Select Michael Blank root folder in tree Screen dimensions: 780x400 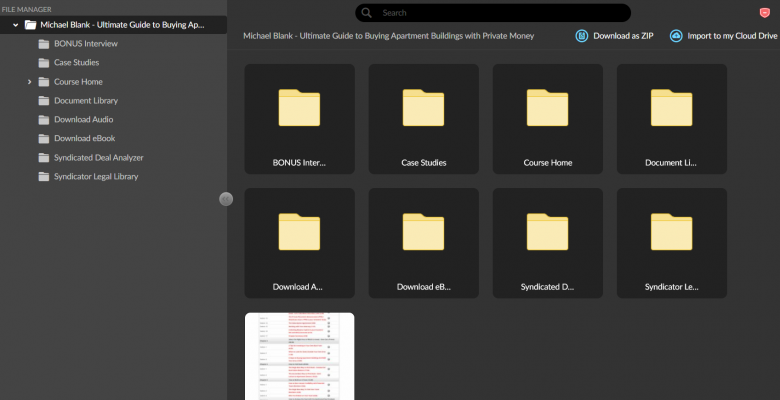pos(113,25)
